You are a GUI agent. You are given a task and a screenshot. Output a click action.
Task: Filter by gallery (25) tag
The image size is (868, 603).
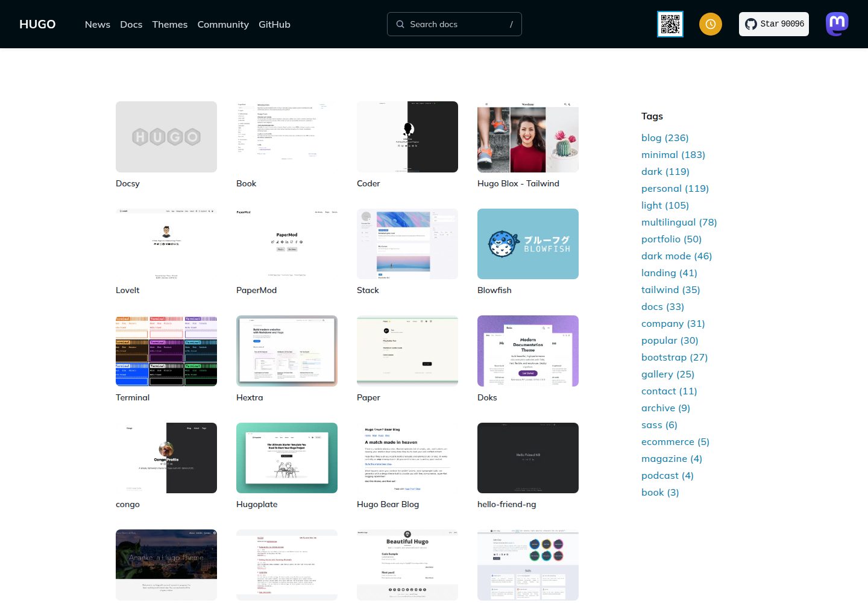(x=668, y=374)
